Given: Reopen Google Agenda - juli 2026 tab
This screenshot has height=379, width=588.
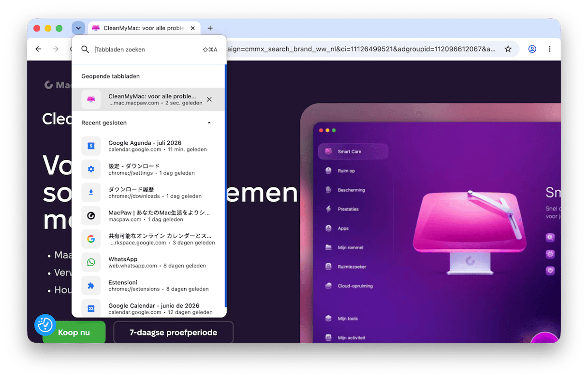Looking at the screenshot, I should point(148,146).
